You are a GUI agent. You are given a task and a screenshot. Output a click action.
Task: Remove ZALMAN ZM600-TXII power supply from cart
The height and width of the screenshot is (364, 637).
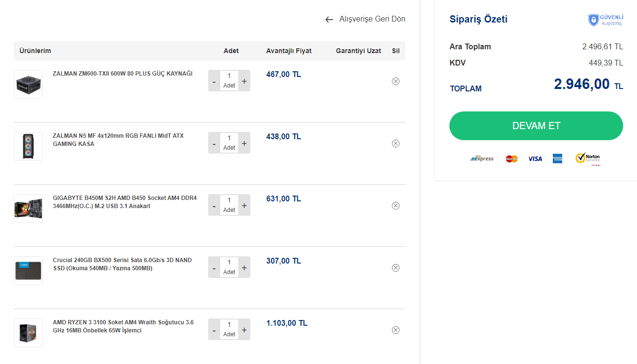395,81
